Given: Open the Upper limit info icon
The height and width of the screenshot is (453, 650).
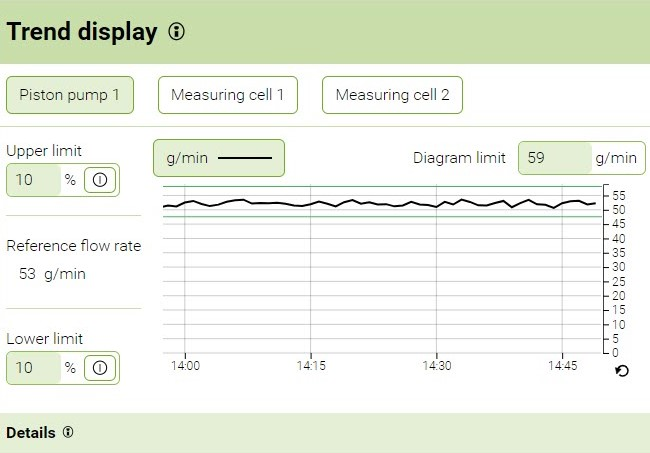Looking at the screenshot, I should coord(99,180).
